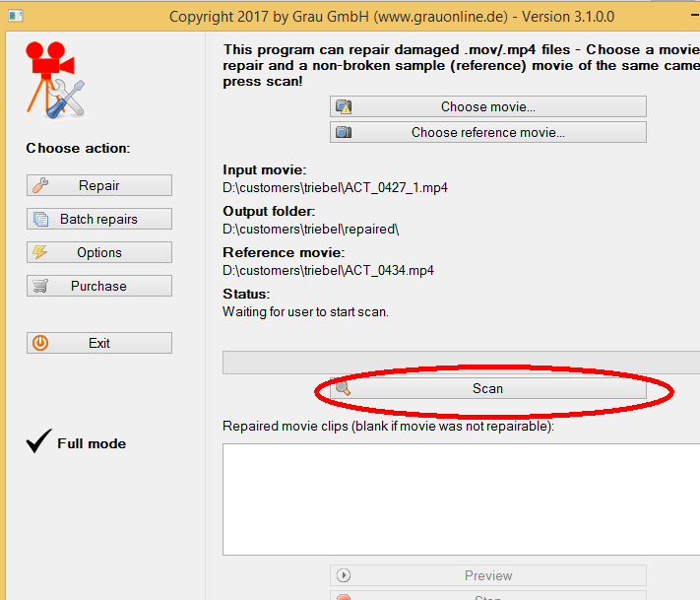Click the reference movie path ACT_0434.mp4
700x600 pixels.
coord(328,270)
